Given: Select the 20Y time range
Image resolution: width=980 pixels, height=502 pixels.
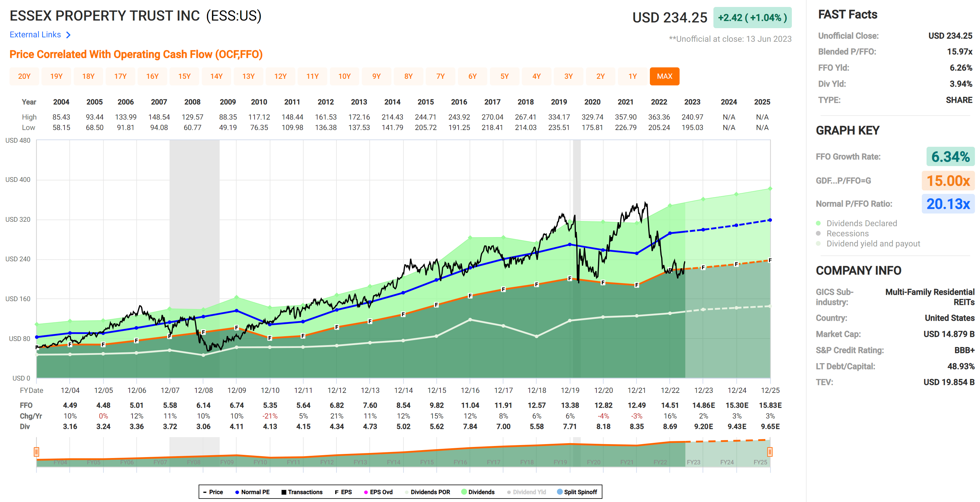Looking at the screenshot, I should pyautogui.click(x=24, y=76).
